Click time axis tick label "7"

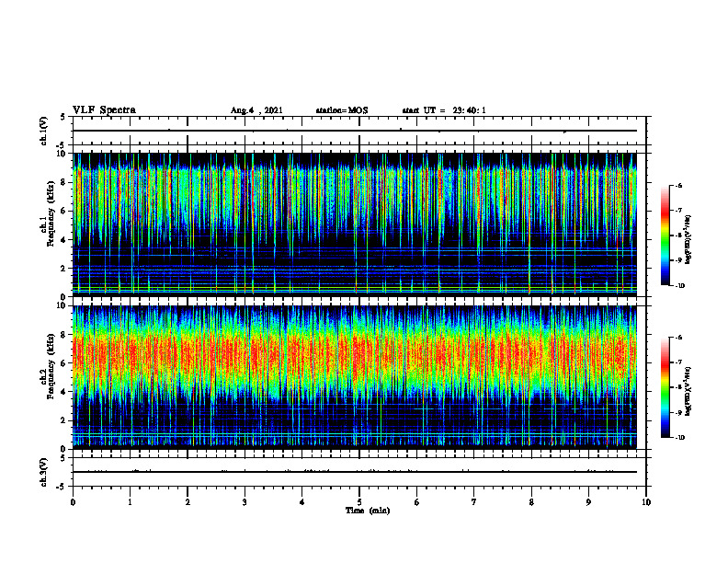click(474, 502)
